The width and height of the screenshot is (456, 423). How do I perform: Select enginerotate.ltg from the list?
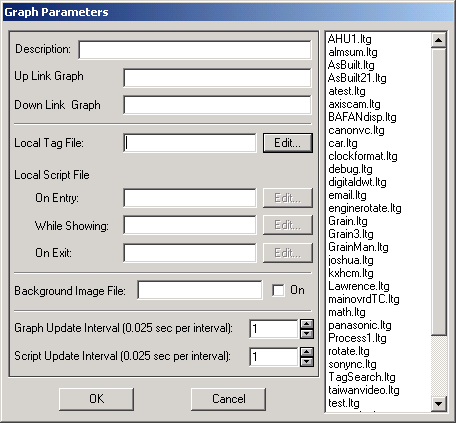point(365,208)
